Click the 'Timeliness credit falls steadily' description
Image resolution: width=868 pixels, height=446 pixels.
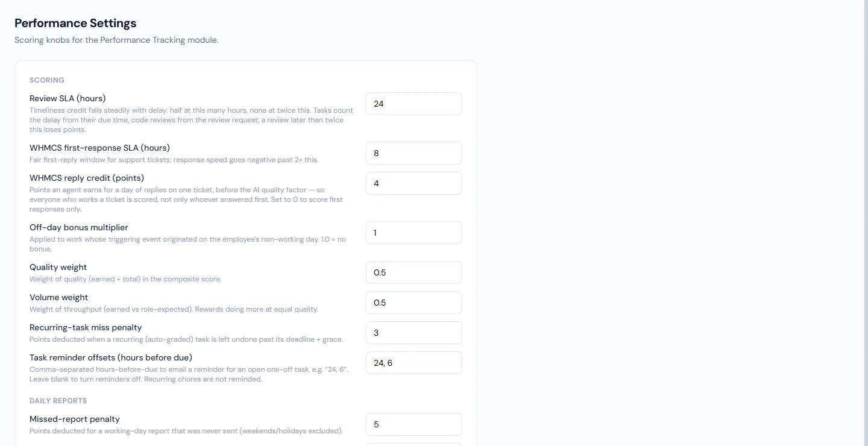[192, 120]
